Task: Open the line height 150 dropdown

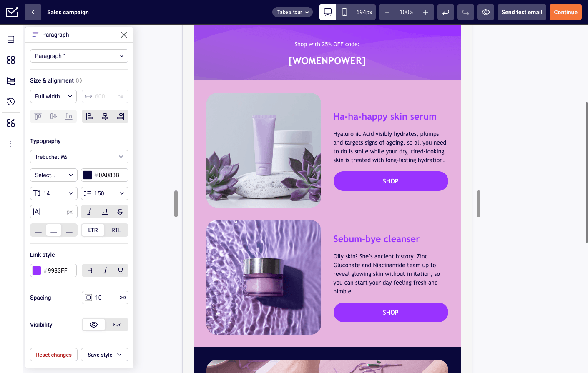Action: (x=105, y=193)
